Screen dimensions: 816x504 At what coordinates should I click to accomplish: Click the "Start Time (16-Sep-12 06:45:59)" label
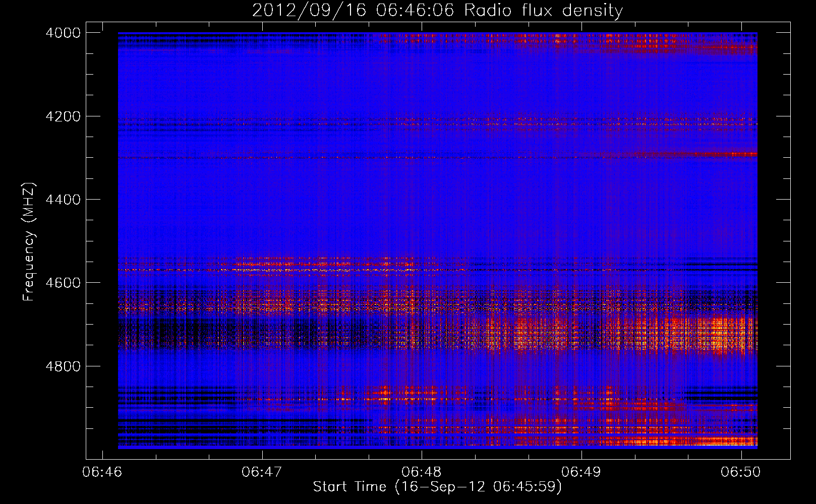437,487
